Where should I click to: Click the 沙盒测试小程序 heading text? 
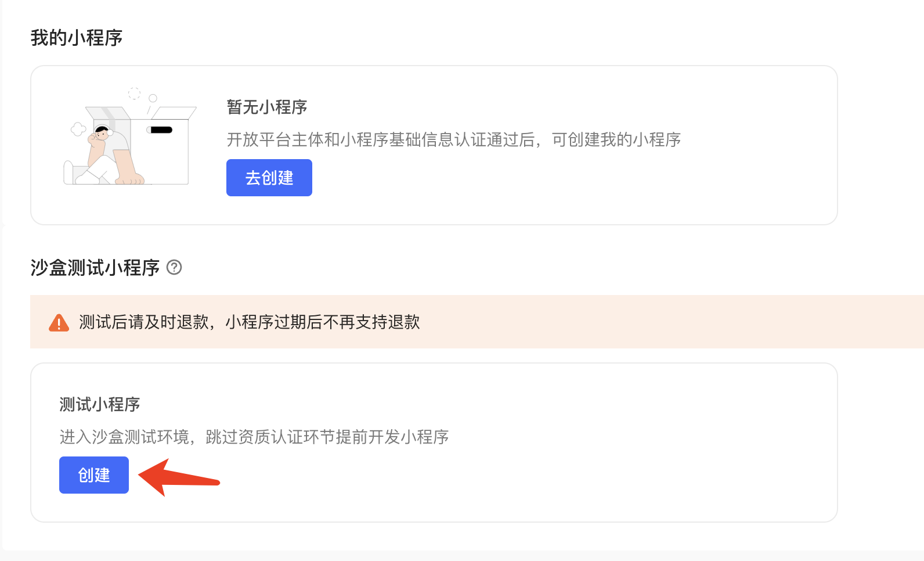[x=95, y=268]
